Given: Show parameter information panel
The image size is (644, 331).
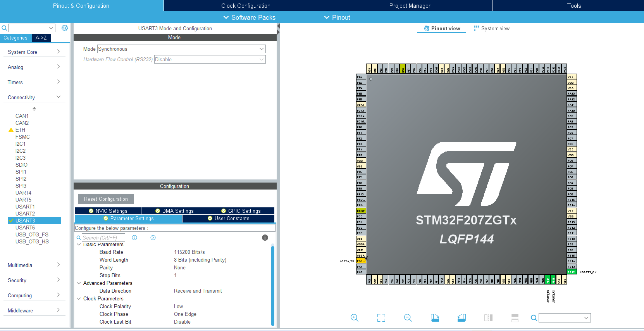Looking at the screenshot, I should coord(265,238).
